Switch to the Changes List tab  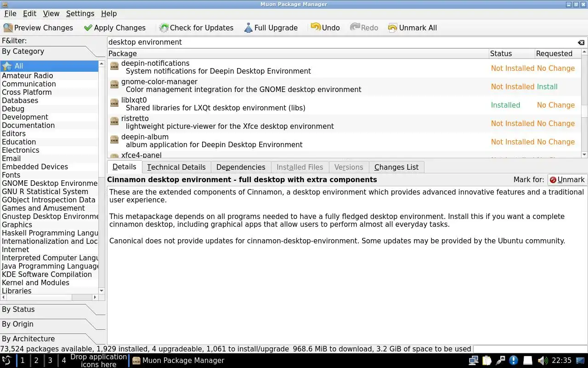tap(396, 167)
